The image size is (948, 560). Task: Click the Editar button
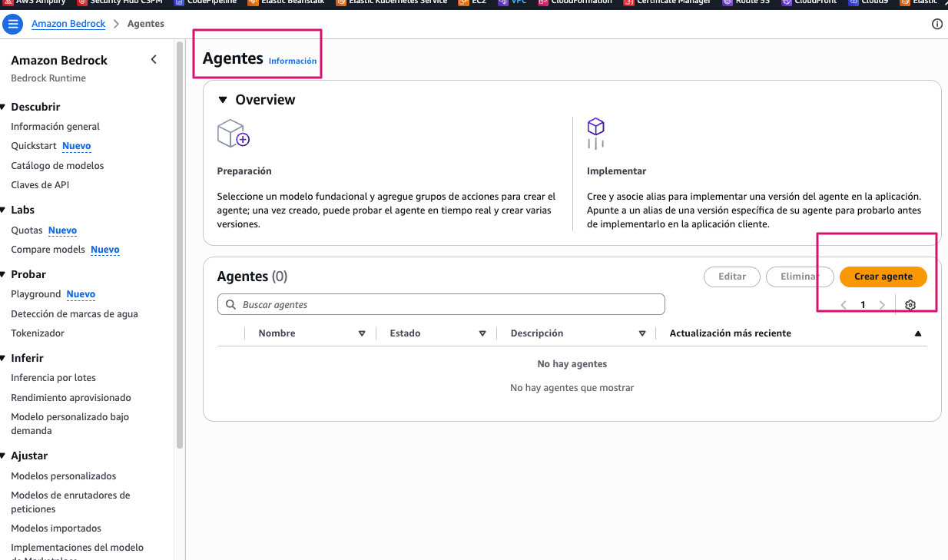pos(732,277)
